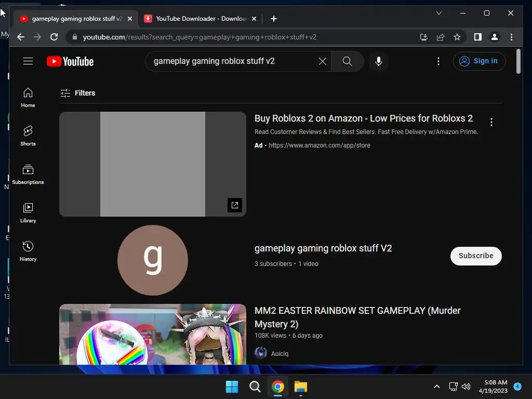Viewport: 532px width, 399px height.
Task: Click the Auiciq channel avatar
Action: [261, 353]
